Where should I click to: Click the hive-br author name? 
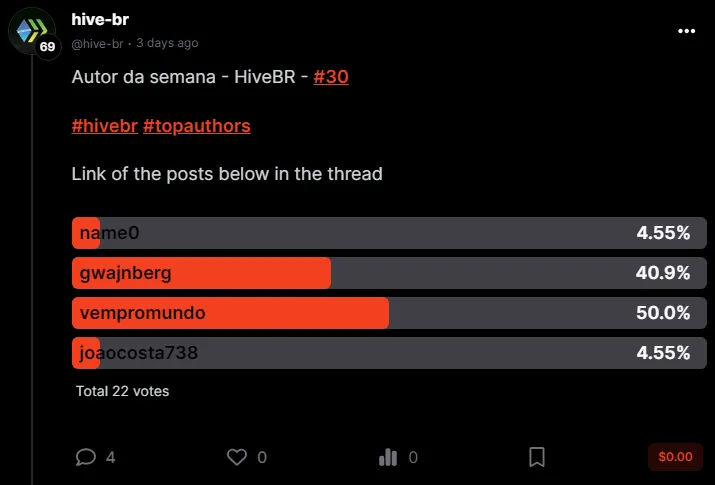click(100, 20)
